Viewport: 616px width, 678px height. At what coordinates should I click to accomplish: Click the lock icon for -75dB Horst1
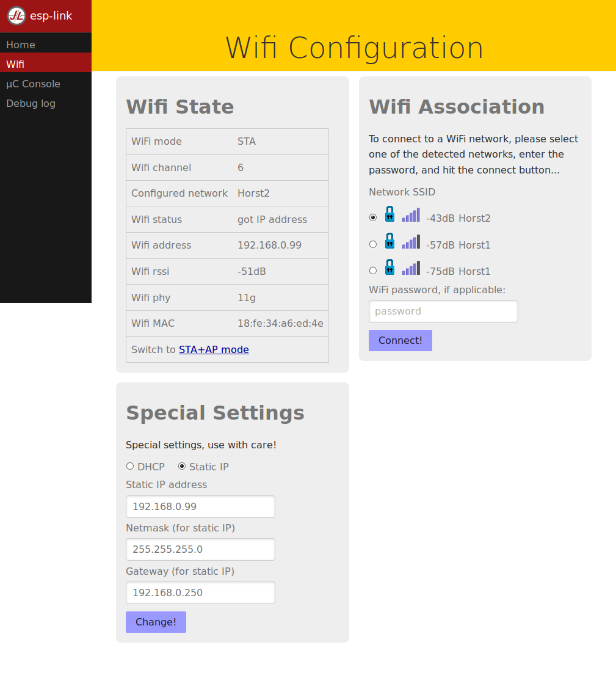[x=390, y=267]
